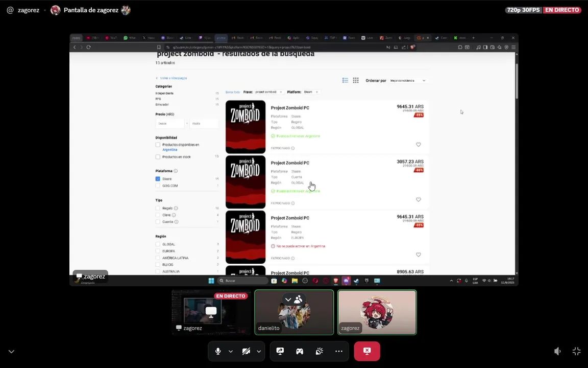This screenshot has height=368, width=588.
Task: Go back in the browser
Action: point(74,47)
